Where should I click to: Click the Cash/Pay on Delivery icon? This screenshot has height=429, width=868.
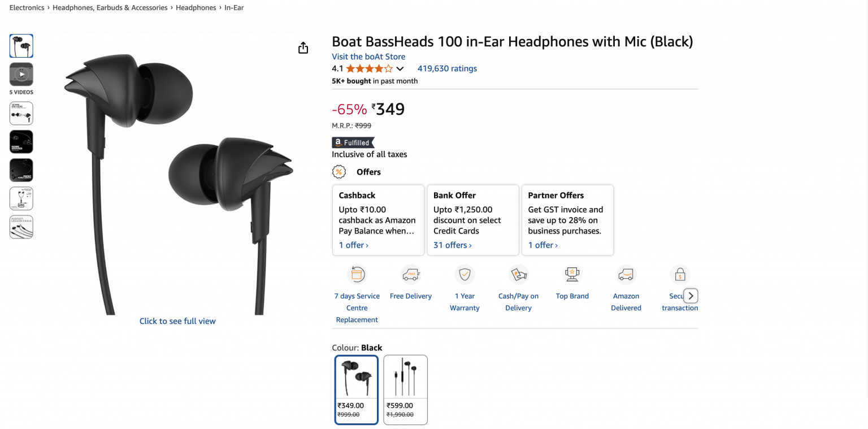coord(518,275)
